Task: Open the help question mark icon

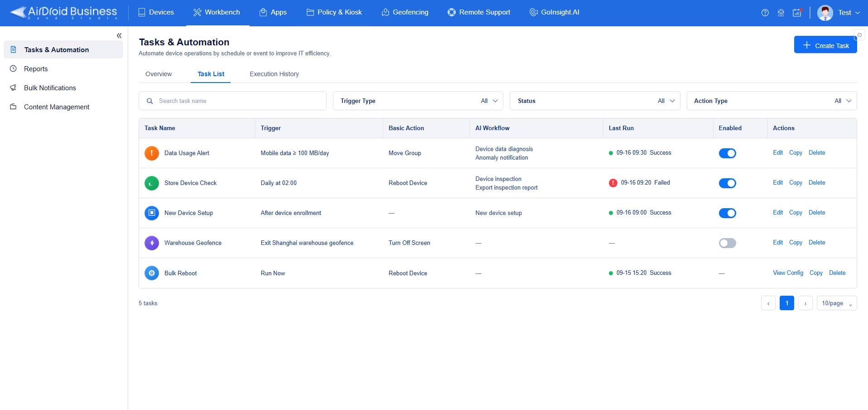Action: [x=765, y=13]
